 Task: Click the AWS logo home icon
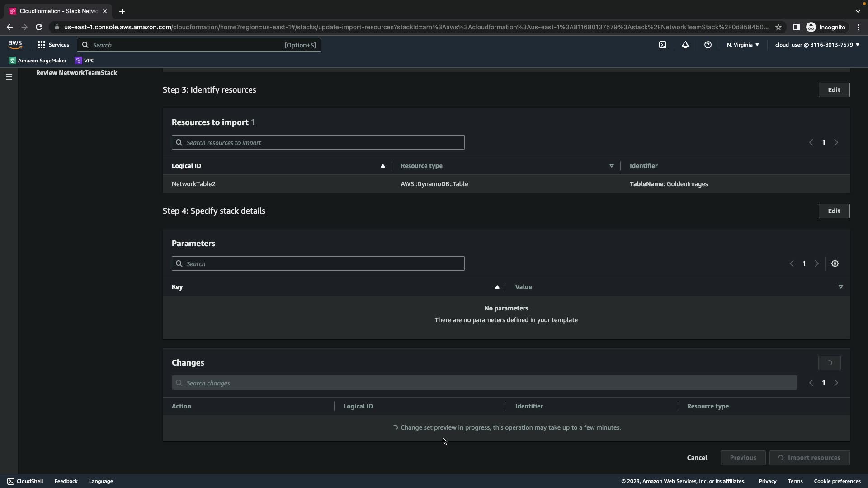(x=15, y=44)
